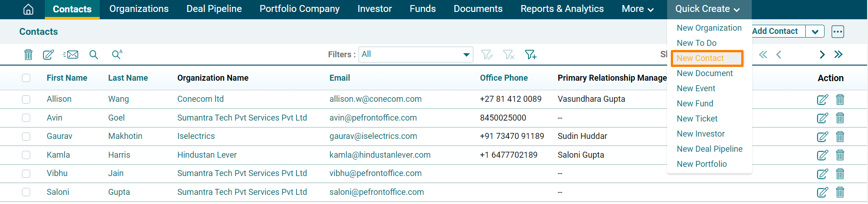Open advanced search using the magnifier-A icon

tap(117, 55)
